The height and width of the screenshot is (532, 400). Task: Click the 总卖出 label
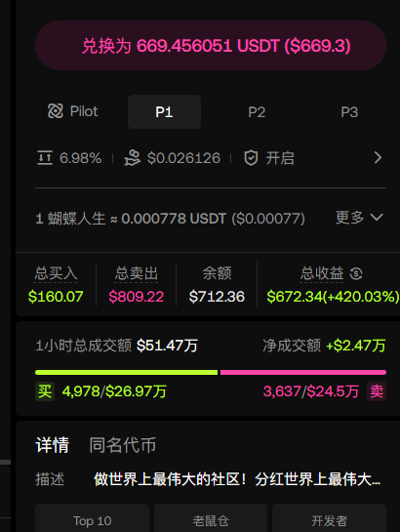[x=137, y=273]
